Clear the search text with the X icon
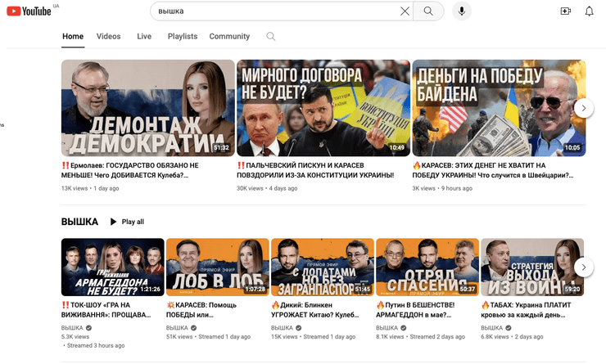Viewport: 606px width, 364px height. (x=405, y=11)
